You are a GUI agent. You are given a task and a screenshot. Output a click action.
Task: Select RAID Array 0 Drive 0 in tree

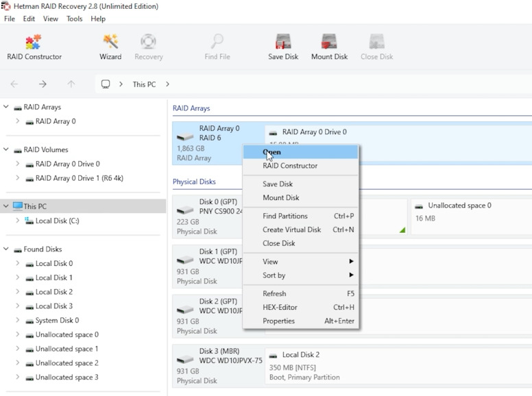(x=67, y=164)
